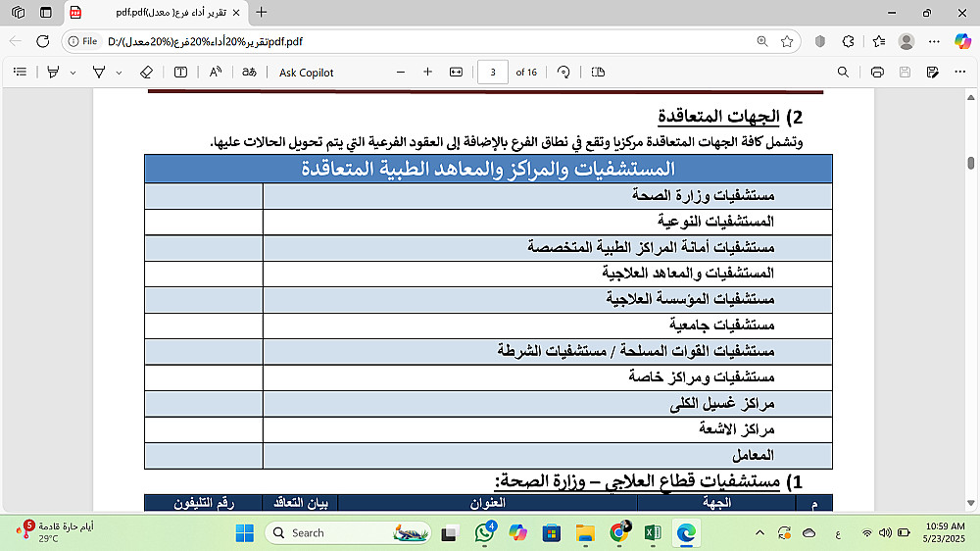Click the scrollbar down arrow

pos(970,503)
